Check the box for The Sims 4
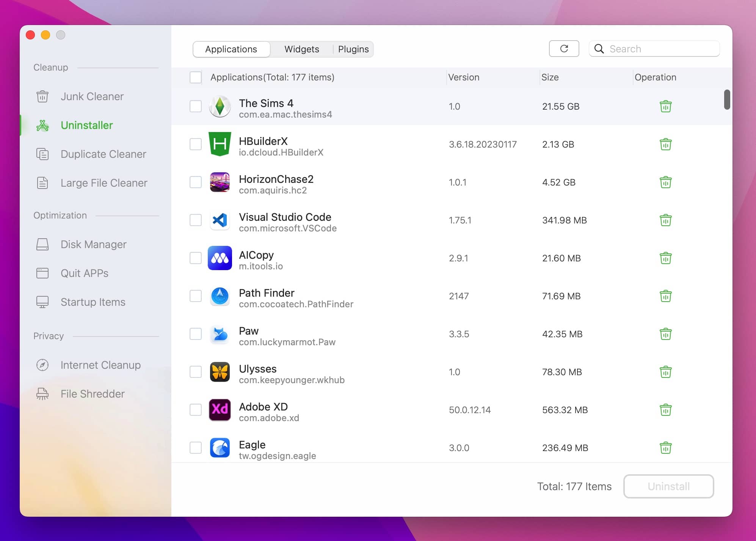 (x=196, y=106)
